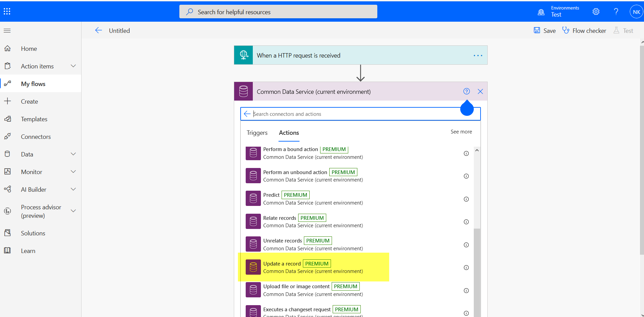Go back using arrow beside Untitled
This screenshot has width=644, height=317.
pos(98,30)
